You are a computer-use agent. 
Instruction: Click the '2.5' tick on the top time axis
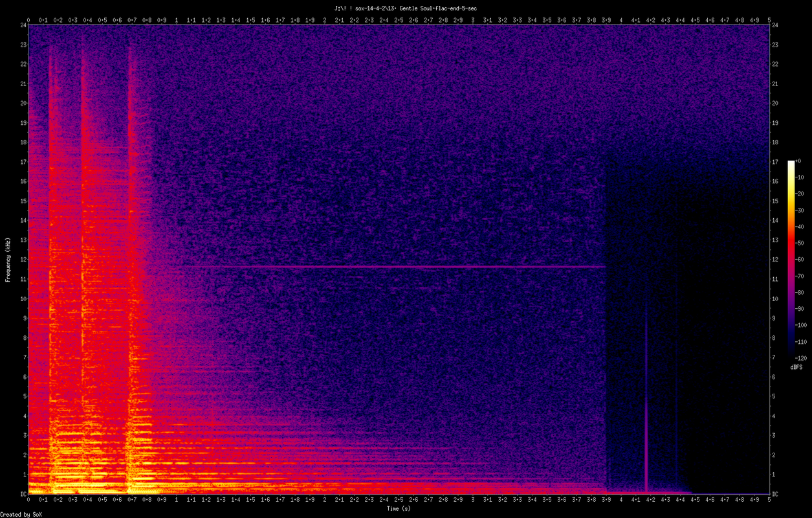pos(399,20)
